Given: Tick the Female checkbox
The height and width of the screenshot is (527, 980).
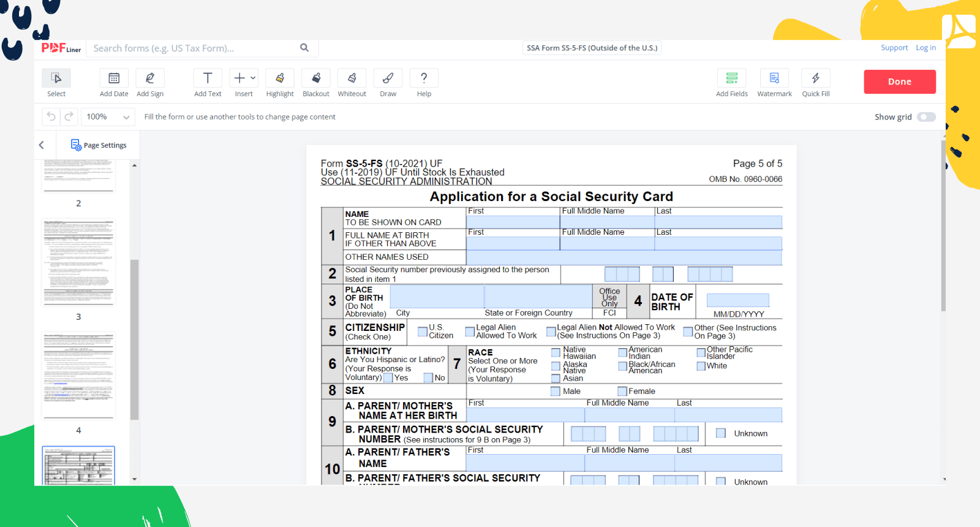Looking at the screenshot, I should click(622, 392).
